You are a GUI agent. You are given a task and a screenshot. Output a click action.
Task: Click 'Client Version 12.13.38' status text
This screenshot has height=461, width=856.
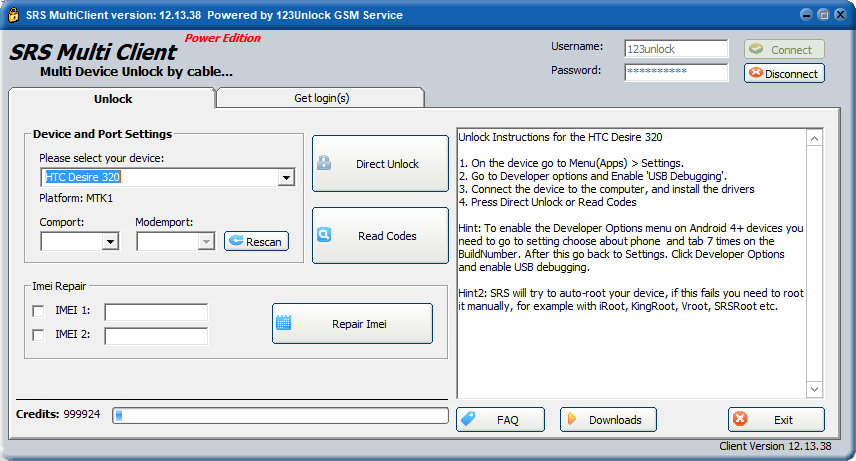[x=775, y=446]
